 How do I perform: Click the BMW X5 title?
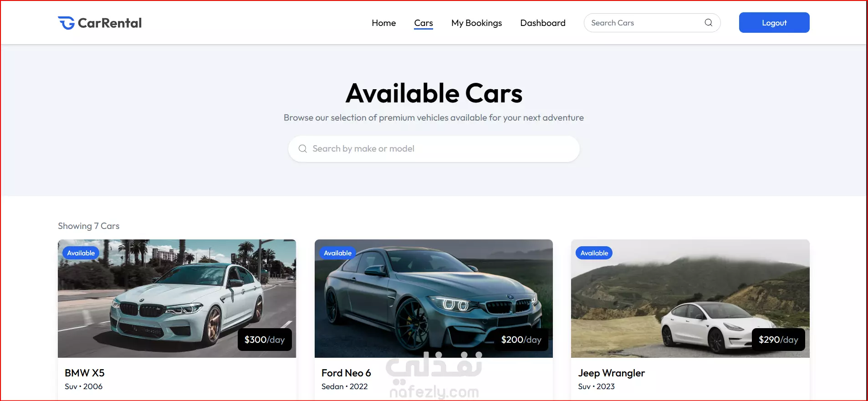click(x=85, y=373)
